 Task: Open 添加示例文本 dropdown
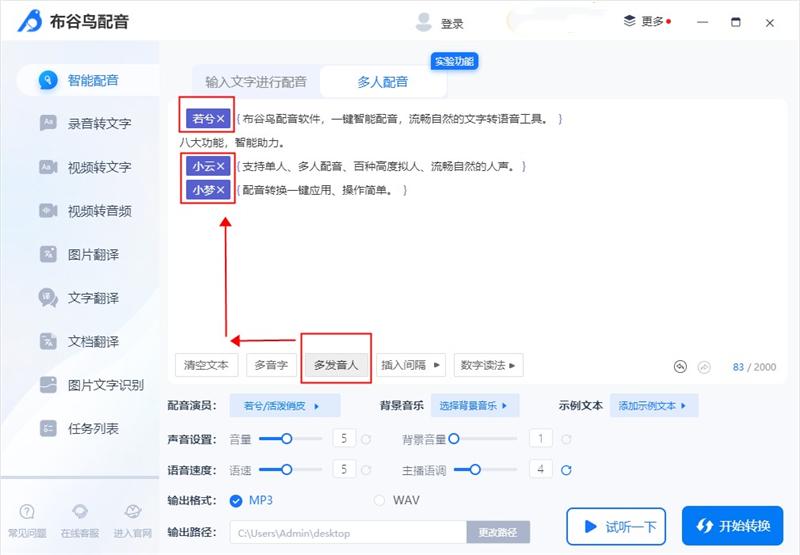coord(654,406)
